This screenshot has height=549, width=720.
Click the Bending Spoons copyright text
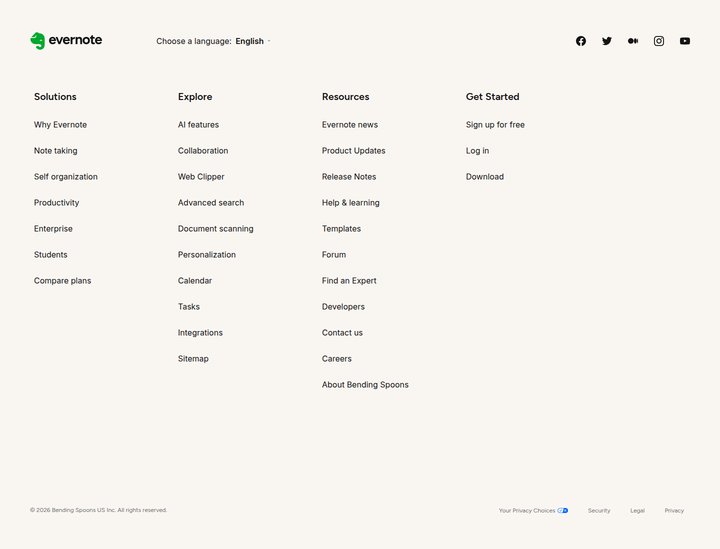tap(98, 510)
